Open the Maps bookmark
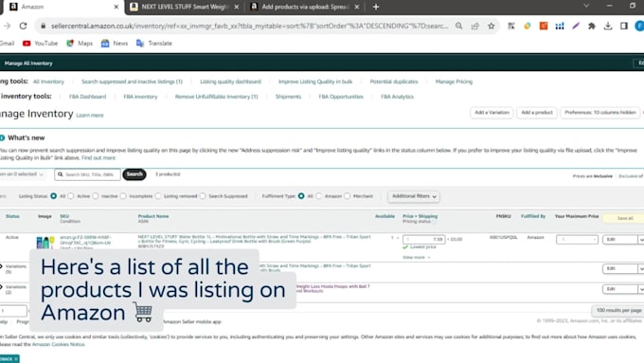The height and width of the screenshot is (363, 644). pyautogui.click(x=80, y=44)
